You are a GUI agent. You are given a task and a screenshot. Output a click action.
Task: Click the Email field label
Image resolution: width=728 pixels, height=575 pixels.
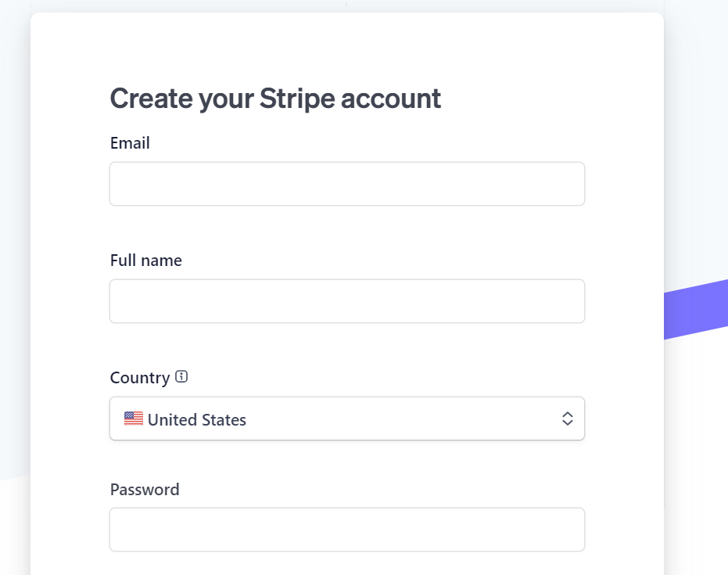point(130,143)
